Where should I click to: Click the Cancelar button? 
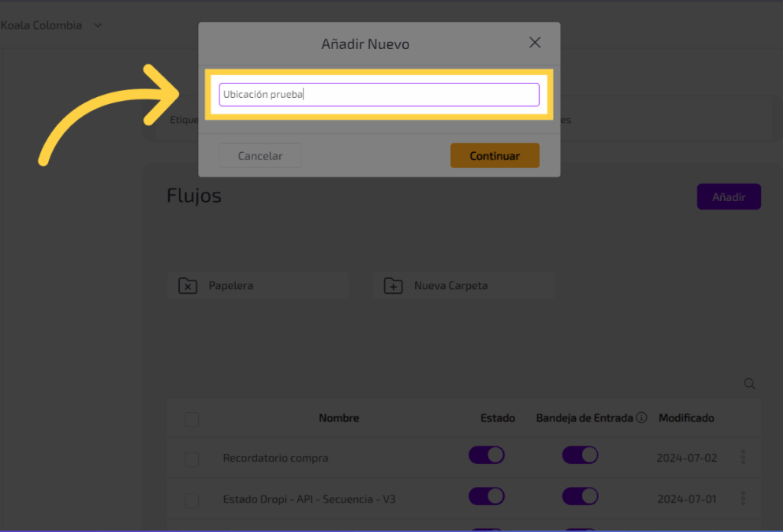coord(260,156)
